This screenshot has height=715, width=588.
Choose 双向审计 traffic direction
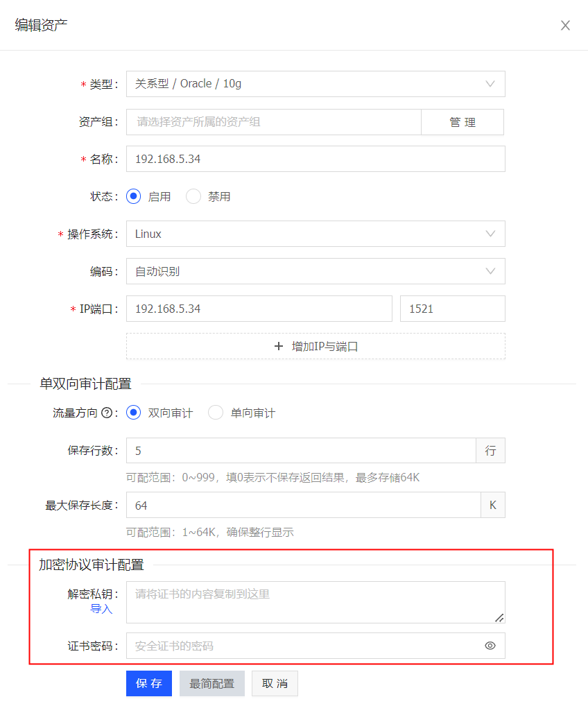coord(134,413)
